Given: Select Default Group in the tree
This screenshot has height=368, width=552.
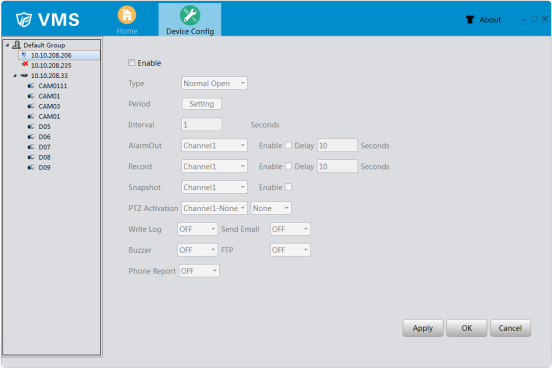Looking at the screenshot, I should tap(44, 45).
